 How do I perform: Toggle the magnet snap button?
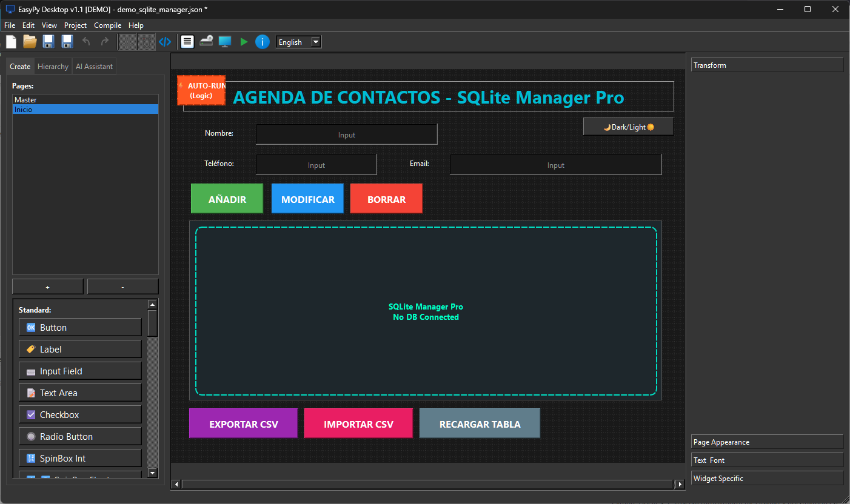(x=146, y=42)
